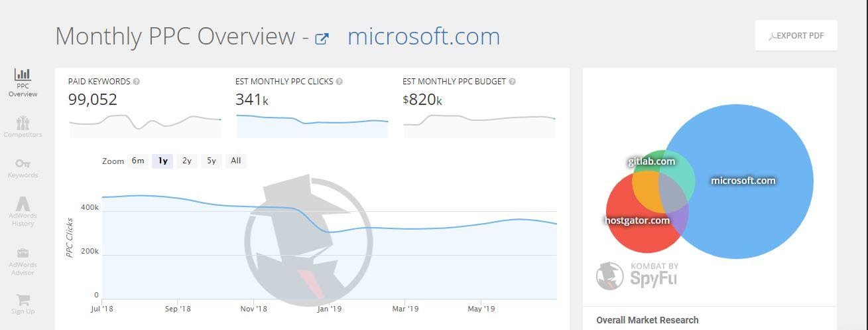This screenshot has height=330, width=868.
Task: Click the Export PDF button
Action: coord(796,35)
